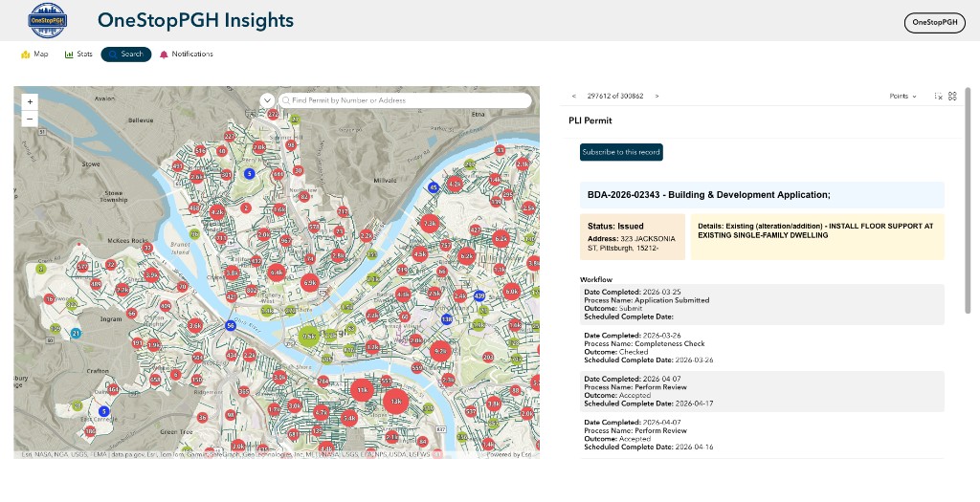Clear the current selection icon
The width and height of the screenshot is (980, 502).
938,97
